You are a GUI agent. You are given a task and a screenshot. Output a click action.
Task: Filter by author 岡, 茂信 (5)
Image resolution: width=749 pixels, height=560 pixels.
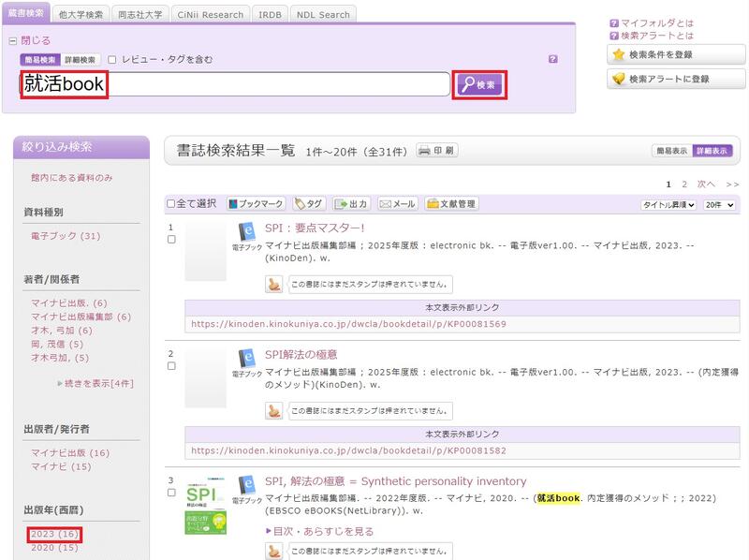(x=57, y=344)
